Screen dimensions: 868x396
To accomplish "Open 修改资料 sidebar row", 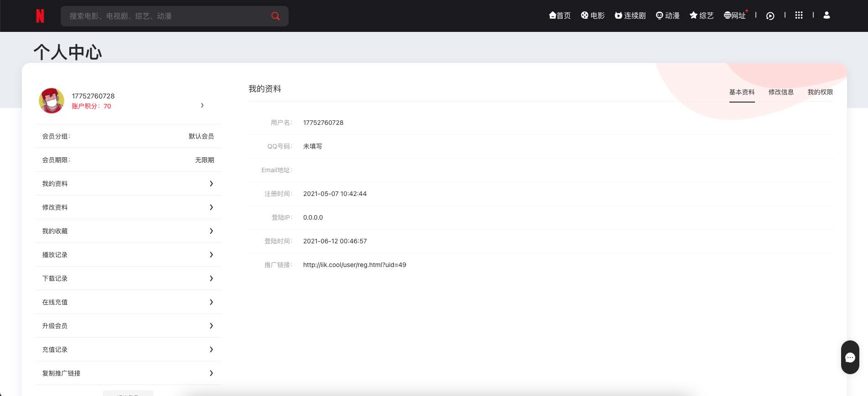I will [x=128, y=207].
